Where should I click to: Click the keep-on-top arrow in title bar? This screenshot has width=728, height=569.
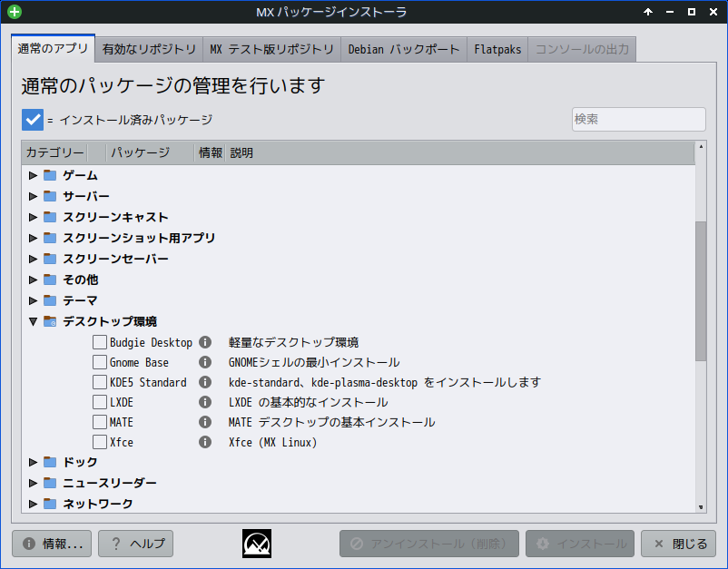(648, 12)
